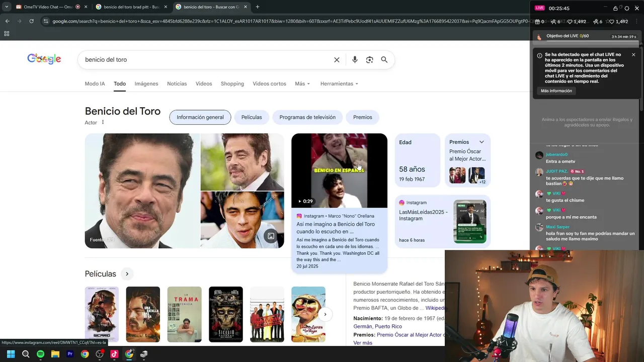This screenshot has height=362, width=644.
Task: Switch to Videos cortos tab
Action: point(269,83)
